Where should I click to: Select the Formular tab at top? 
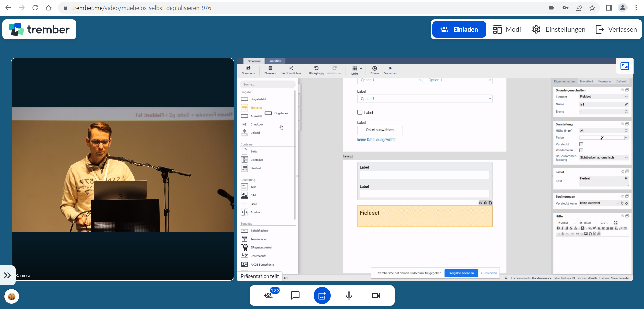pos(254,61)
